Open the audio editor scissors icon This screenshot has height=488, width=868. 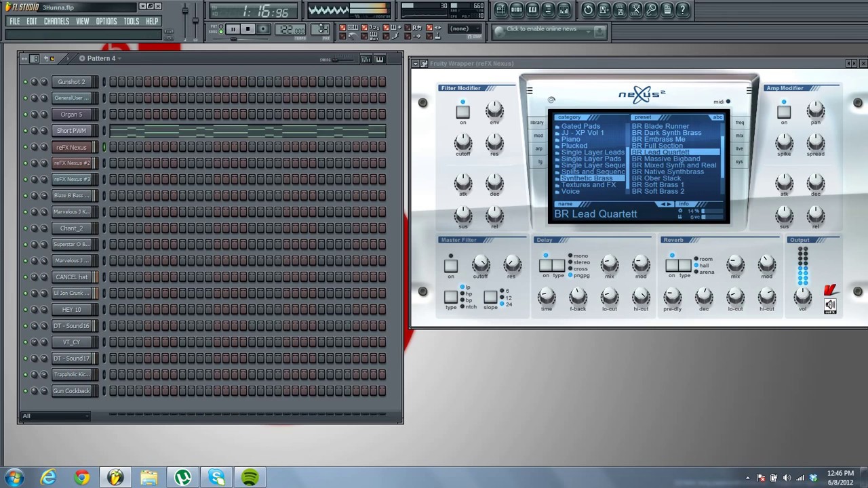click(635, 9)
